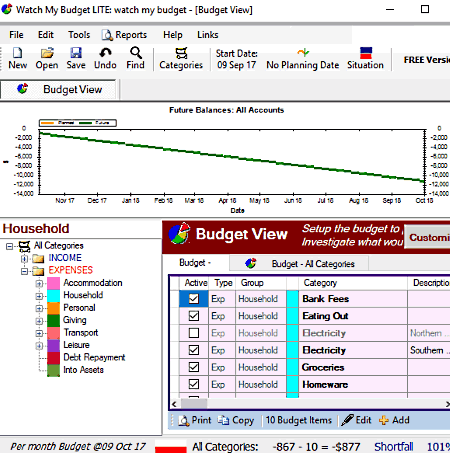The height and width of the screenshot is (453, 450).
Task: Expand the Accommodation category node
Action: tap(39, 284)
